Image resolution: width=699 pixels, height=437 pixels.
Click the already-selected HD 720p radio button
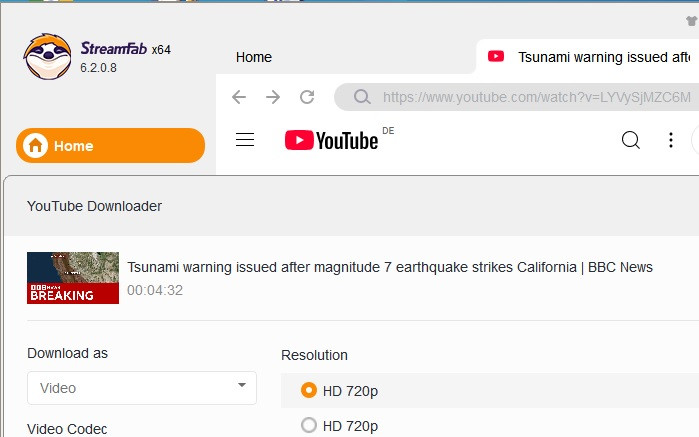pyautogui.click(x=309, y=390)
